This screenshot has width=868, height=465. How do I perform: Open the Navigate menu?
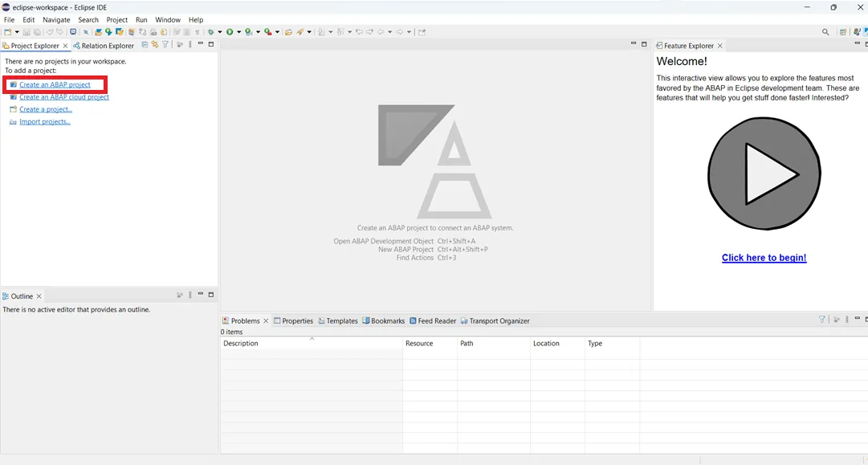(x=56, y=19)
